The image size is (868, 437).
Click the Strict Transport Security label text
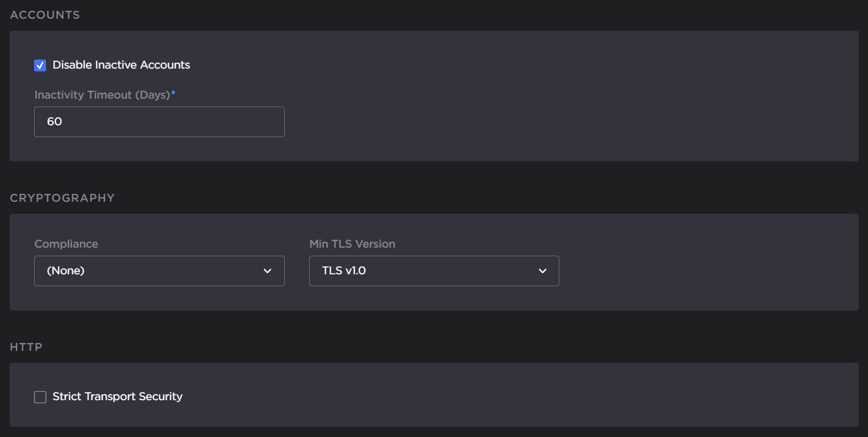tap(117, 397)
